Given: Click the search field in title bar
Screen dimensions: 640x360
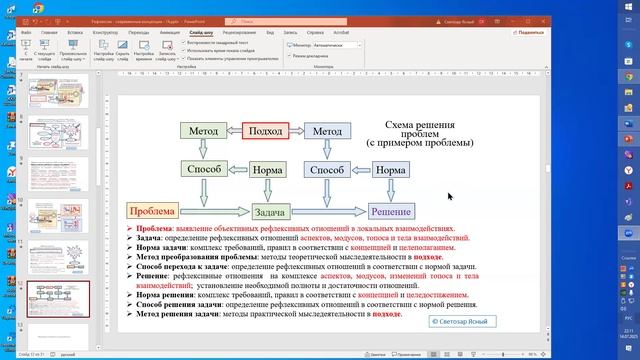Looking at the screenshot, I should (286, 21).
